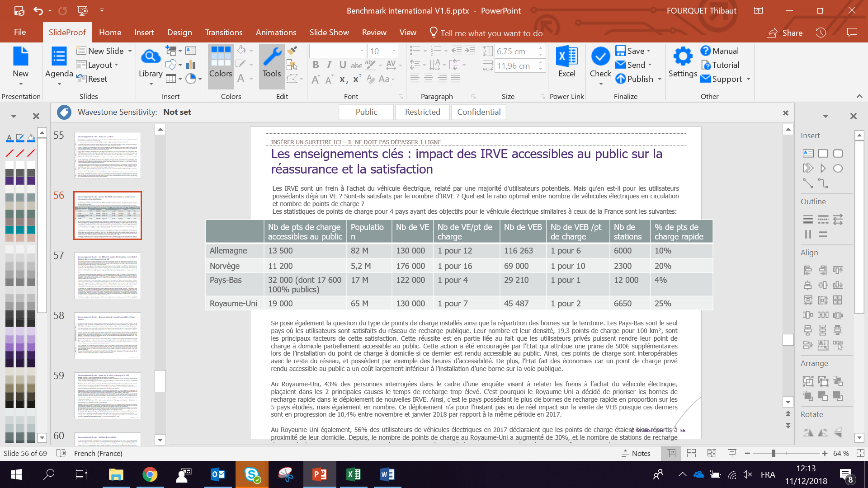This screenshot has height=488, width=868.
Task: Expand the Send dropdown
Action: click(650, 65)
